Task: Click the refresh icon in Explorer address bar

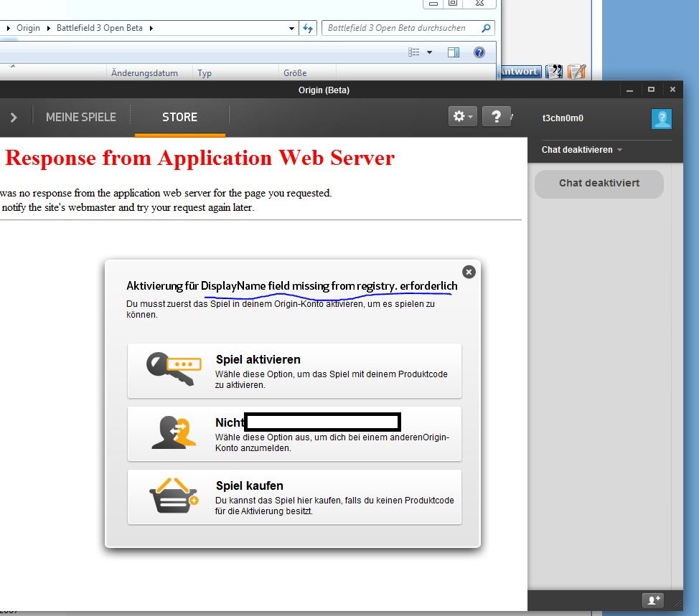Action: 308,28
